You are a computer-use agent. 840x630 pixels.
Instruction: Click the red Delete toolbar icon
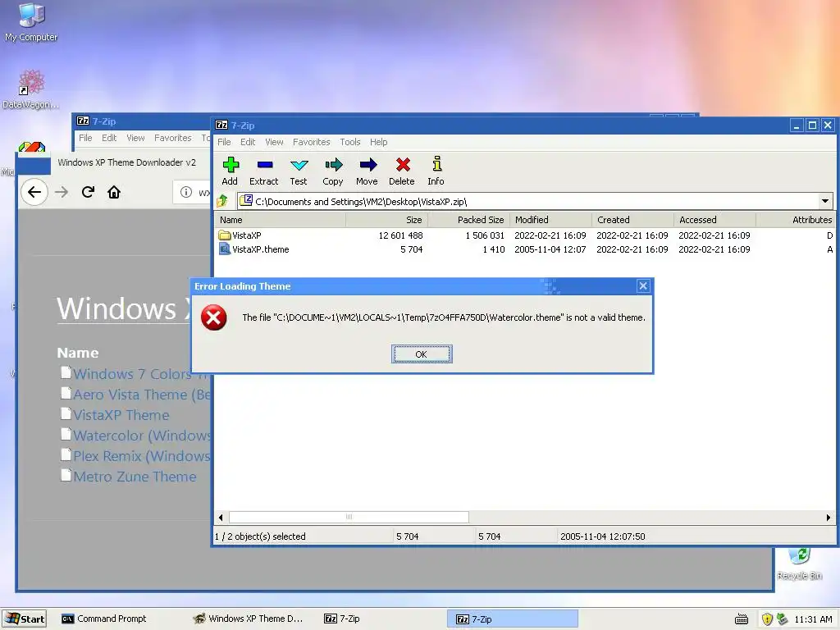pos(402,164)
